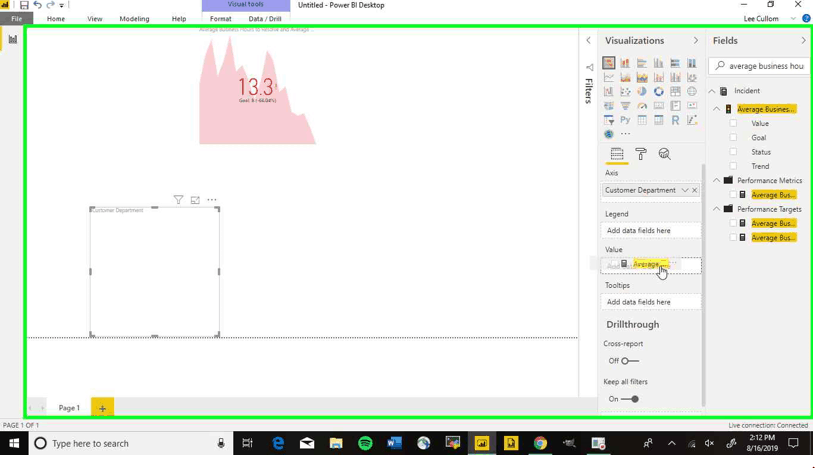Pick the Funnel chart visual
Image resolution: width=815 pixels, height=468 pixels.
(625, 106)
